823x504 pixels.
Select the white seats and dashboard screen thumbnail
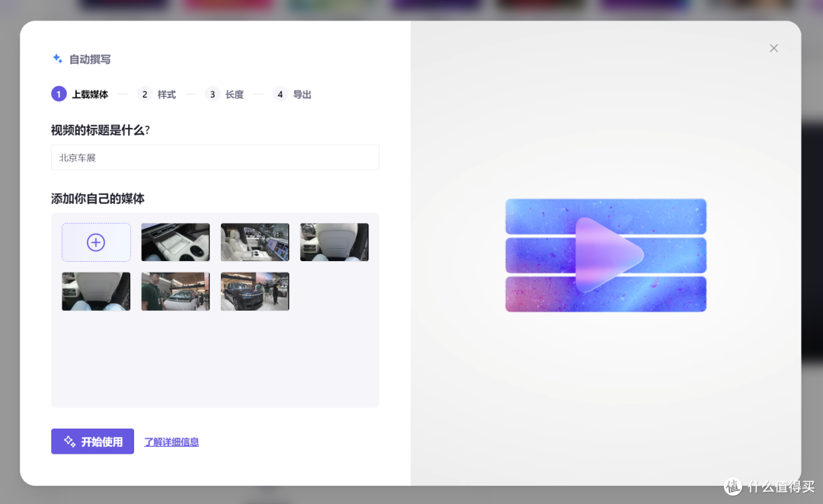tap(255, 242)
